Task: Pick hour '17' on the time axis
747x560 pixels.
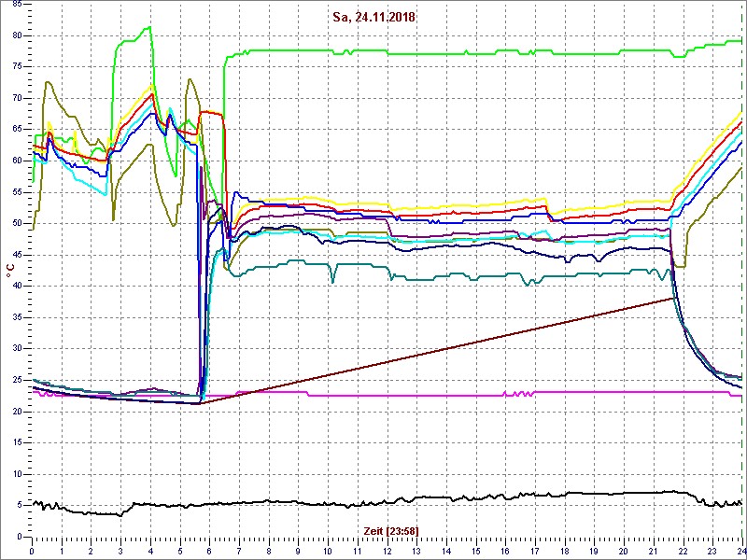Action: tap(534, 551)
